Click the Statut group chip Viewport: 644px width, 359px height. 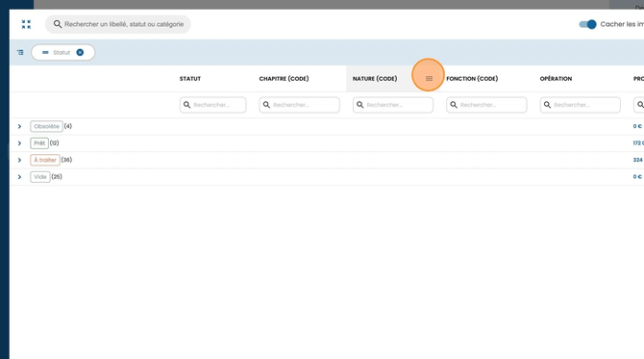click(62, 52)
